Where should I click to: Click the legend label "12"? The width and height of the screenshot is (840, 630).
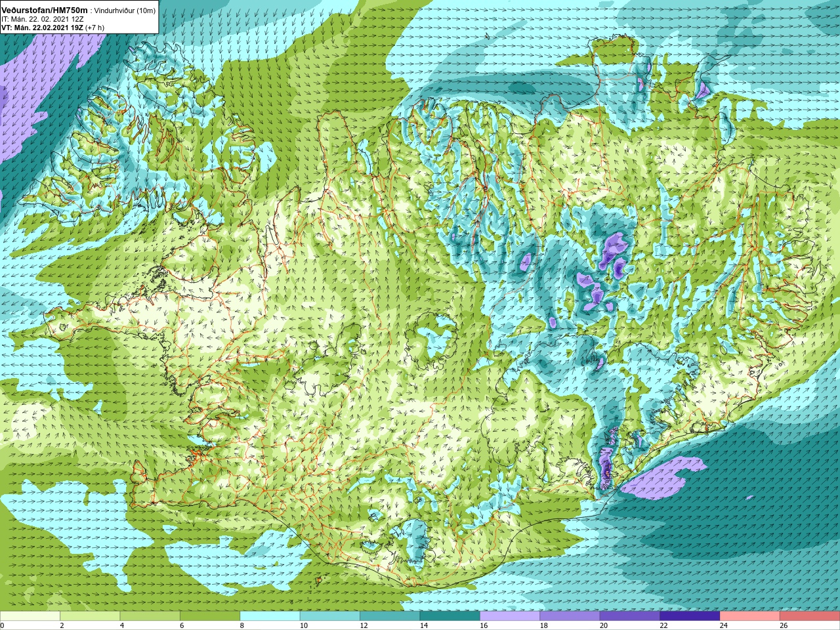coord(364,626)
